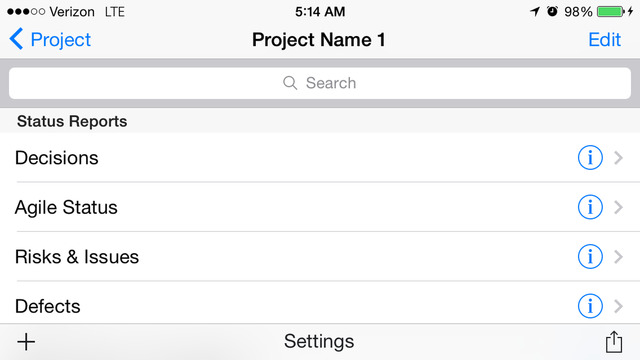Expand the Agile Status row chevron
The height and width of the screenshot is (360, 640).
pyautogui.click(x=619, y=207)
